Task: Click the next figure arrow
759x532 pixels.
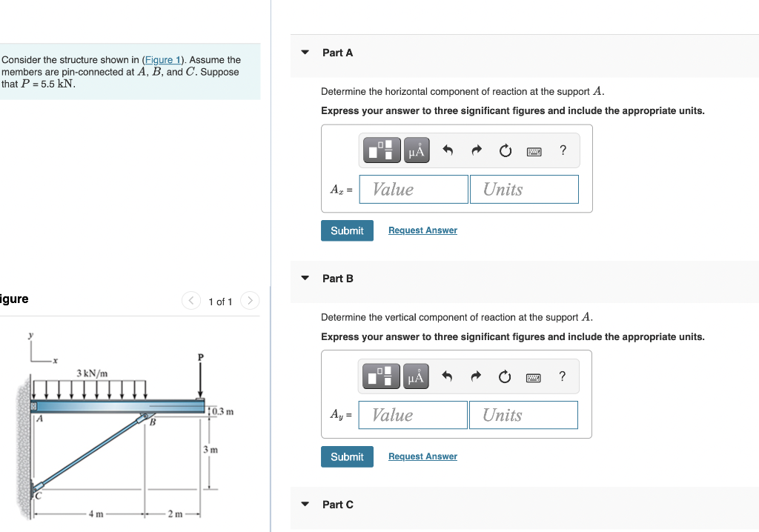Action: point(250,301)
